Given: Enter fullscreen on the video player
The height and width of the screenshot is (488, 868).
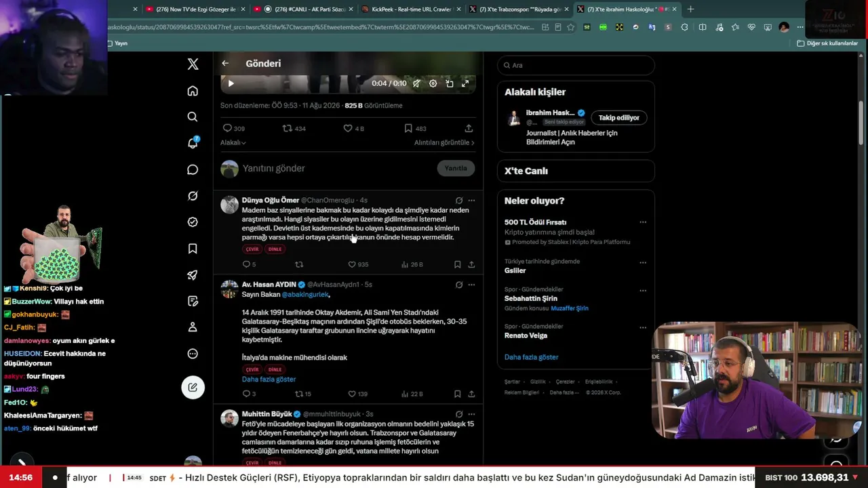Looking at the screenshot, I should click(x=465, y=83).
